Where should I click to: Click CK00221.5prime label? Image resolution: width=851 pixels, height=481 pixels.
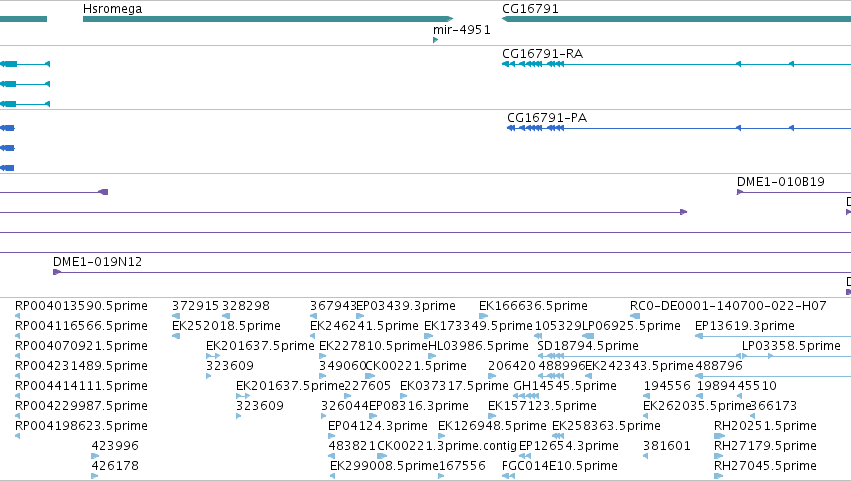click(x=416, y=366)
